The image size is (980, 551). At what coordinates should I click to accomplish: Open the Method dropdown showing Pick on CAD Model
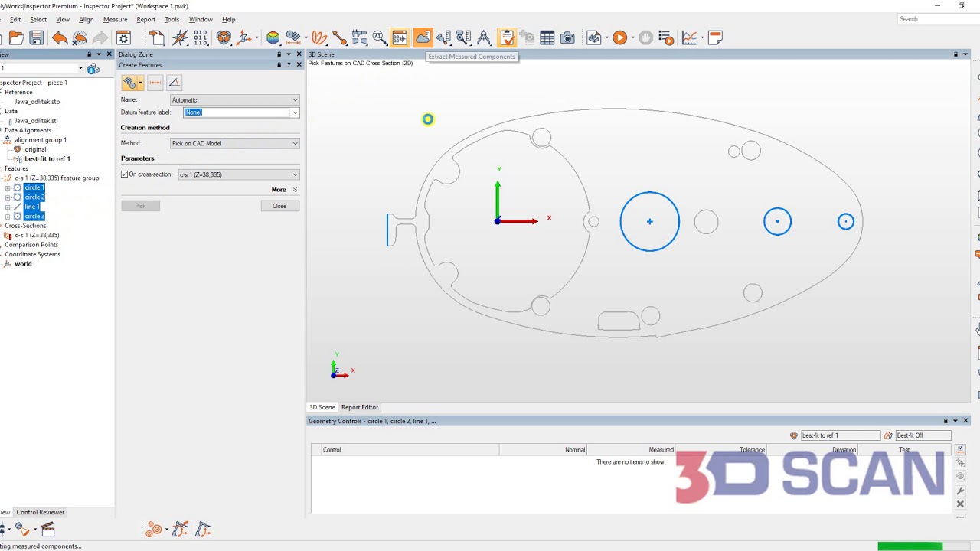pos(293,143)
